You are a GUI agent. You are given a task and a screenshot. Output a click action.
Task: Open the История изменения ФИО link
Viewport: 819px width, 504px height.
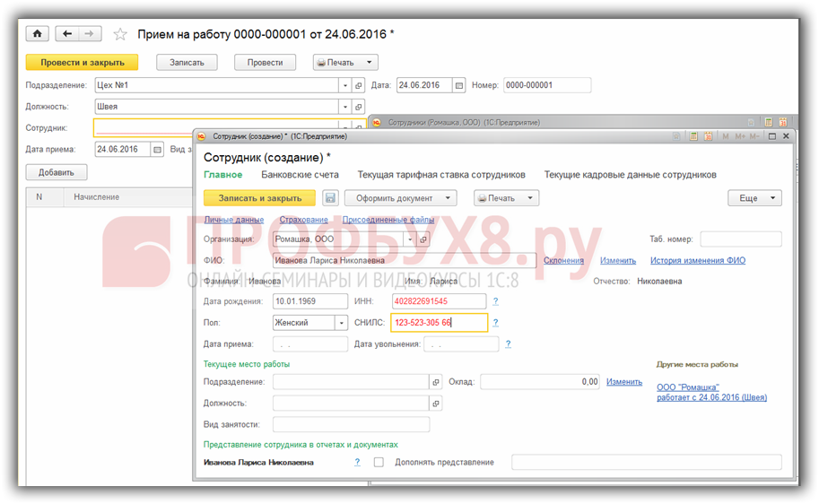pos(698,261)
